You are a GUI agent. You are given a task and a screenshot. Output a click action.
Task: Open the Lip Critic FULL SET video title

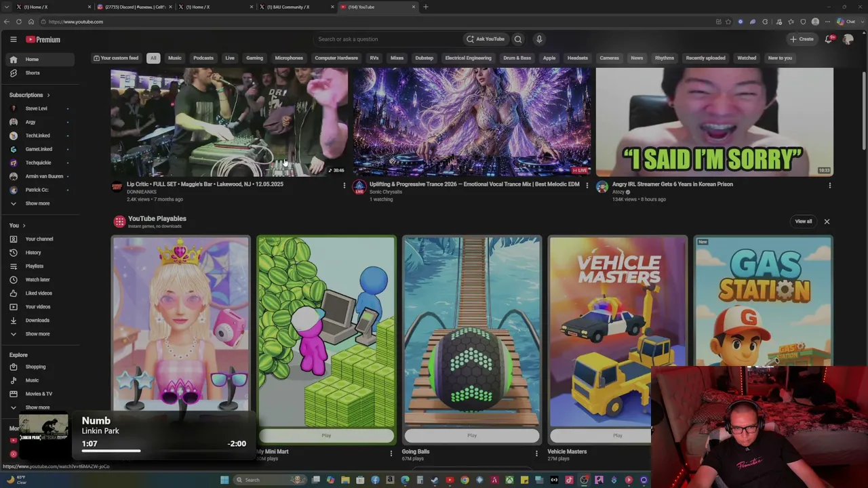coord(205,184)
